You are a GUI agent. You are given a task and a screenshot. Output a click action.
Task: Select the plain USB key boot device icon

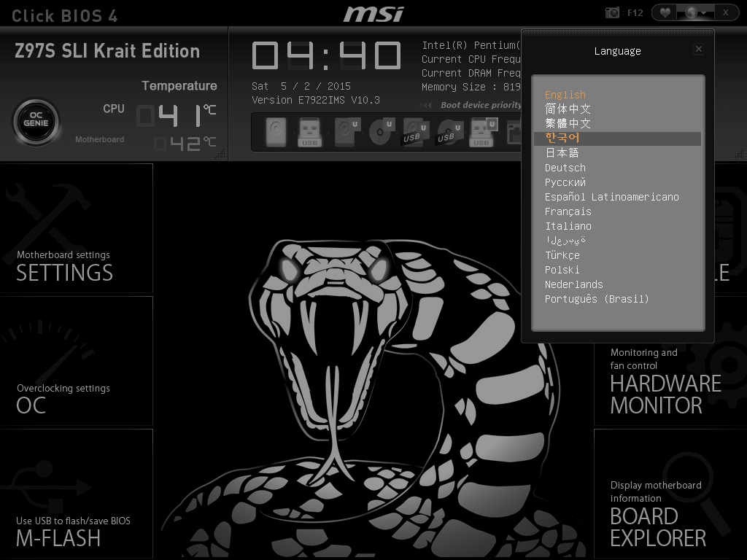309,132
